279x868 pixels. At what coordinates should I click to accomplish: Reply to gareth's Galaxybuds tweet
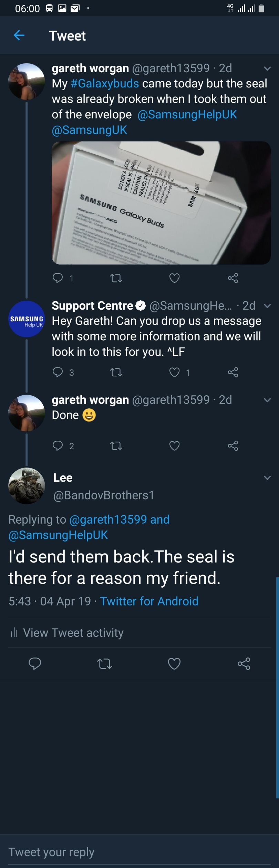pos(58,278)
